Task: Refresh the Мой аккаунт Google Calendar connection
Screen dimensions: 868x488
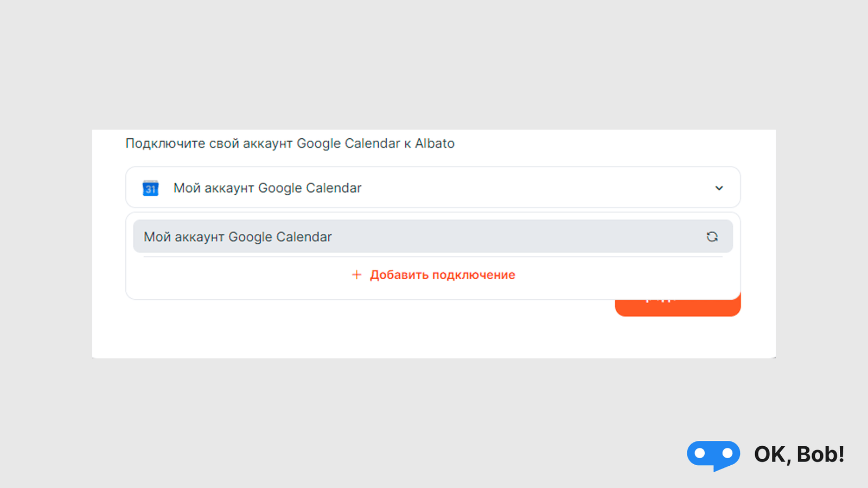Action: [x=712, y=236]
